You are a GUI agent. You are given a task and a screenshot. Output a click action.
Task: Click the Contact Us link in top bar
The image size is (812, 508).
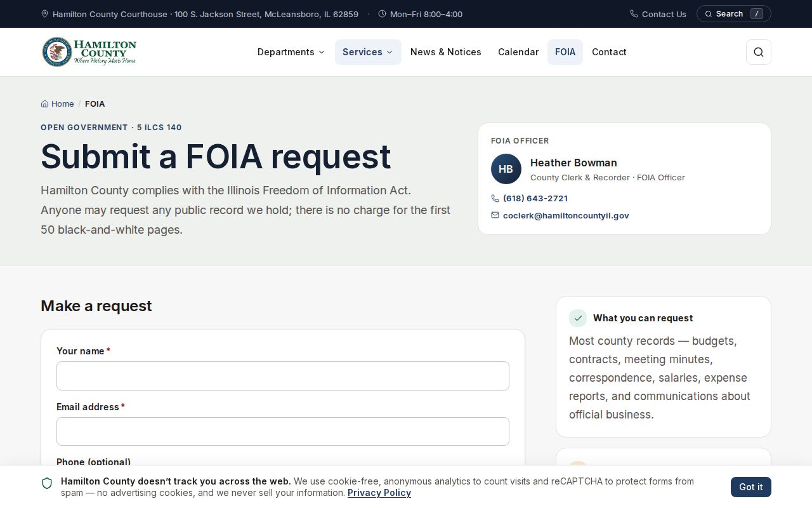(658, 14)
